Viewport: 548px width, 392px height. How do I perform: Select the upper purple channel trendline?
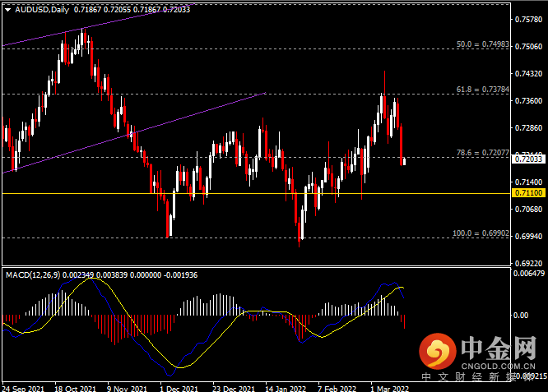pos(98,25)
